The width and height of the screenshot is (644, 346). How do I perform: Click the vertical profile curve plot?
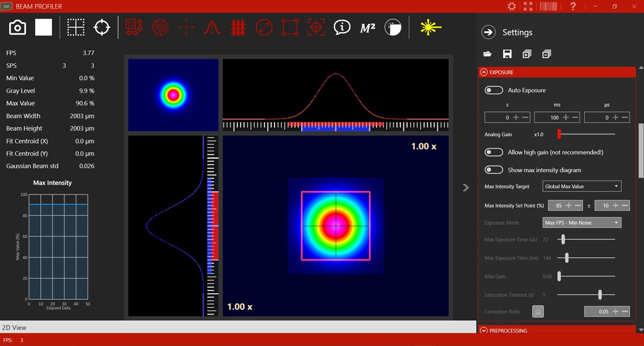coord(173,226)
